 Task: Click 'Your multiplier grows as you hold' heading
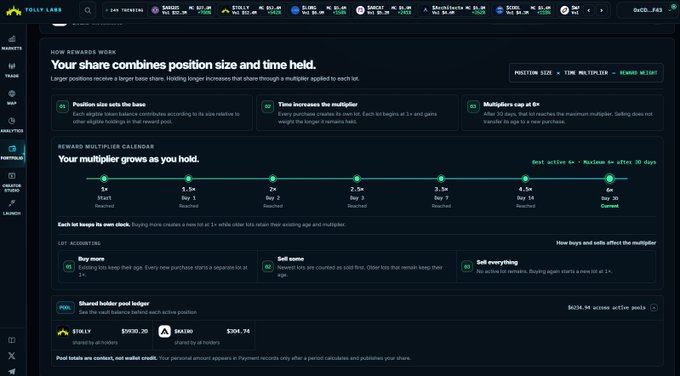[128, 159]
